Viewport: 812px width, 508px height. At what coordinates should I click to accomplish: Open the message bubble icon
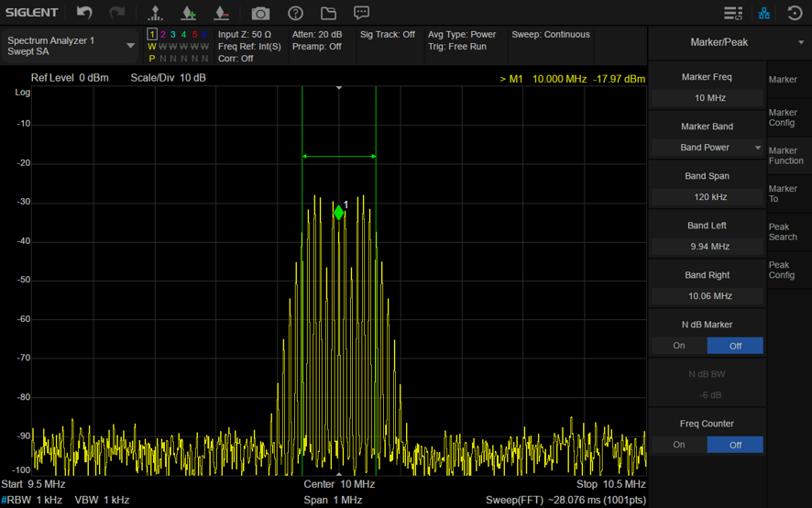coord(361,13)
